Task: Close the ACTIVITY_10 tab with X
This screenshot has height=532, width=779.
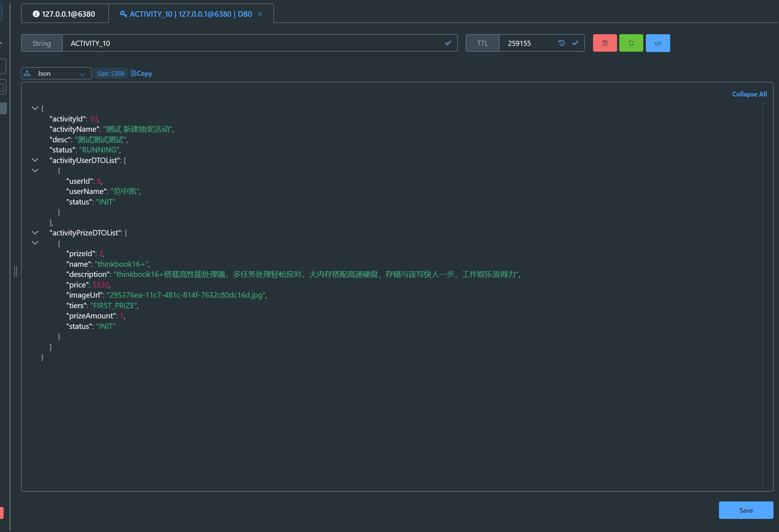Action: (260, 14)
